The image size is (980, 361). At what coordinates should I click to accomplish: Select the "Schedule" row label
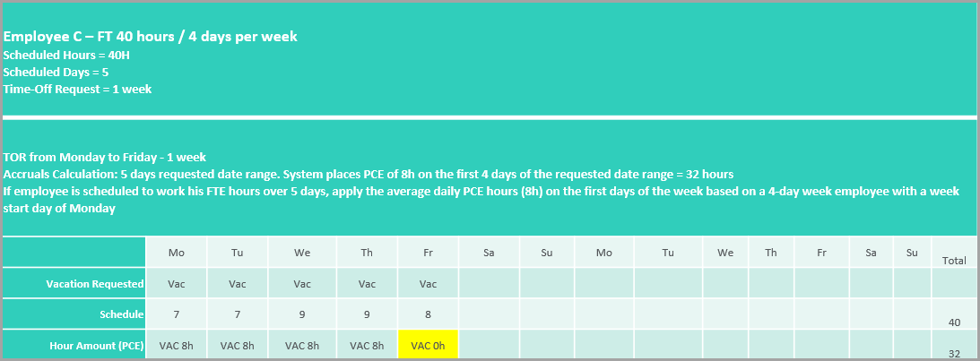coord(122,314)
